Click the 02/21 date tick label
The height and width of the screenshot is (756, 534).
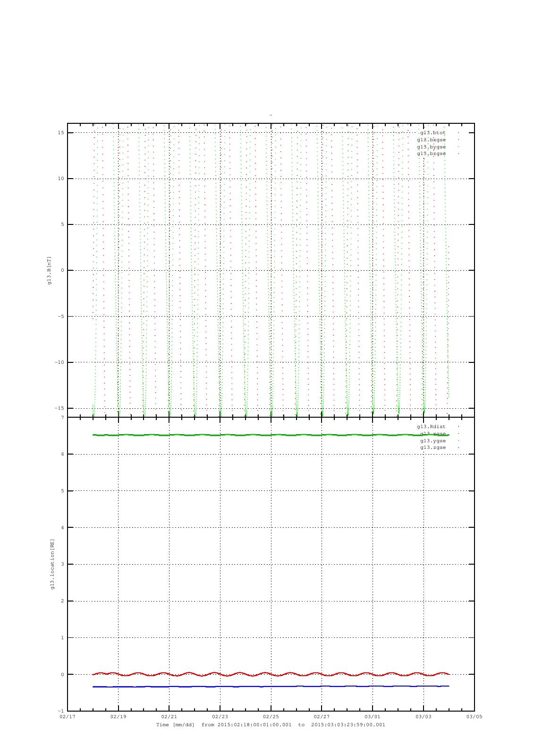[x=169, y=717]
